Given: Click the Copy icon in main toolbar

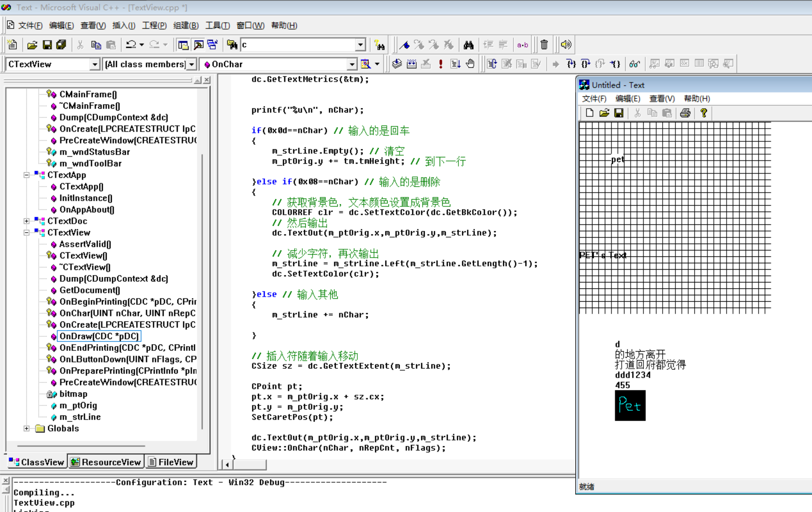Looking at the screenshot, I should point(96,44).
